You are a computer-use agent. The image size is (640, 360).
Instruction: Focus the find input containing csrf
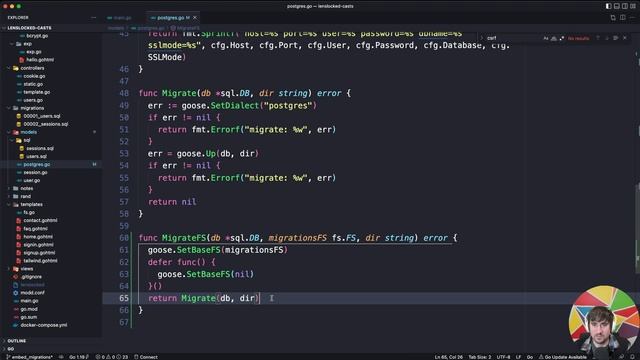(513, 38)
